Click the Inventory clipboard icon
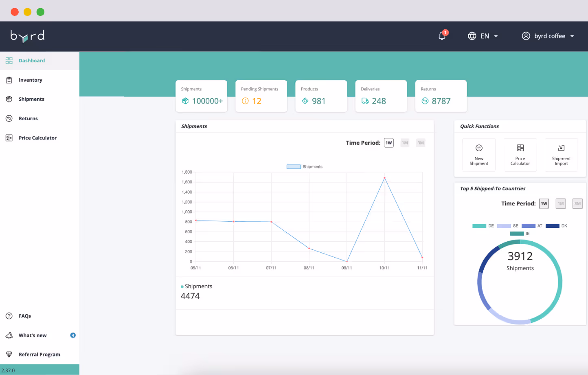588x375 pixels. pos(9,80)
